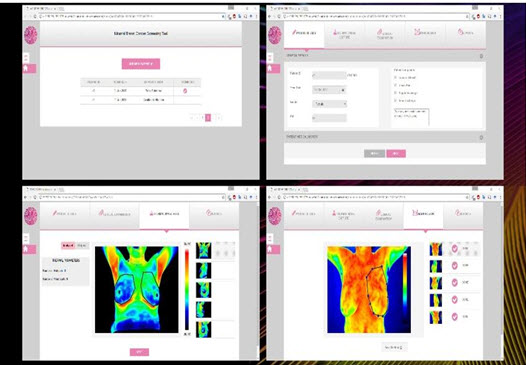Click fourth pink check icon in bottom-right window list
This screenshot has width=526, height=365.
[455, 300]
